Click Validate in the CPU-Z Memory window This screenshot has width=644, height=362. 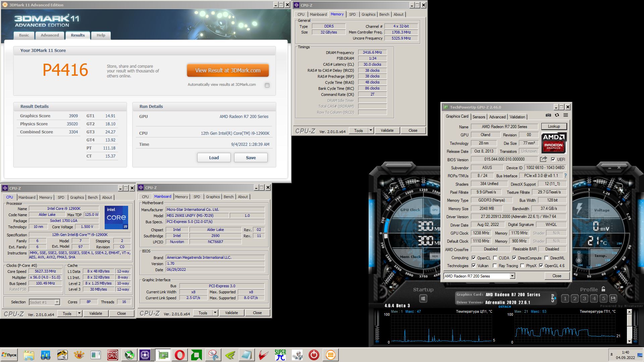coord(387,130)
